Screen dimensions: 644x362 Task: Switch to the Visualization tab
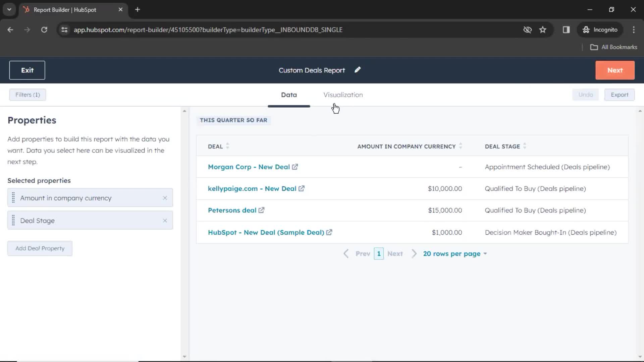(343, 95)
